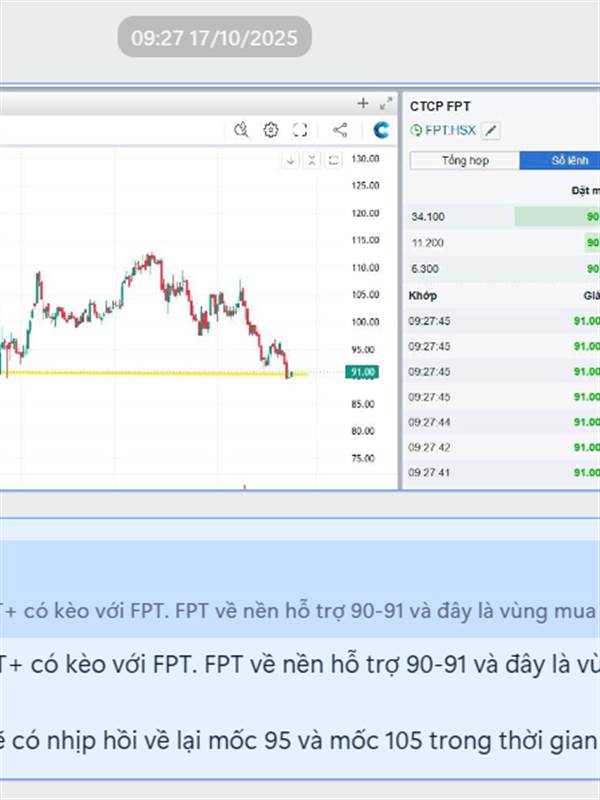The width and height of the screenshot is (600, 800).
Task: Click the plus icon above the chart
Action: click(x=363, y=103)
